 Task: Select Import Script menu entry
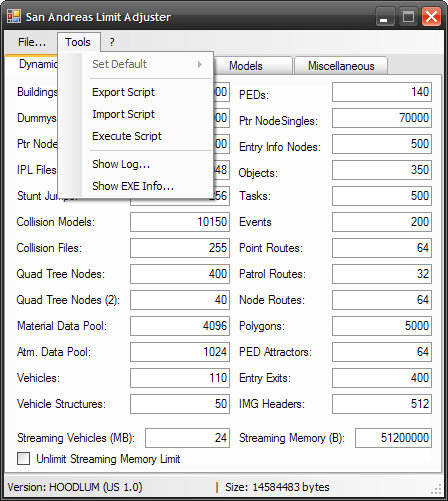(123, 114)
